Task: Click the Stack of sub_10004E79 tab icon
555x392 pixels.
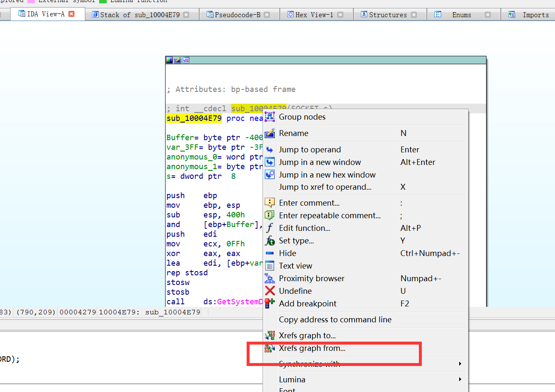Action: click(x=95, y=15)
